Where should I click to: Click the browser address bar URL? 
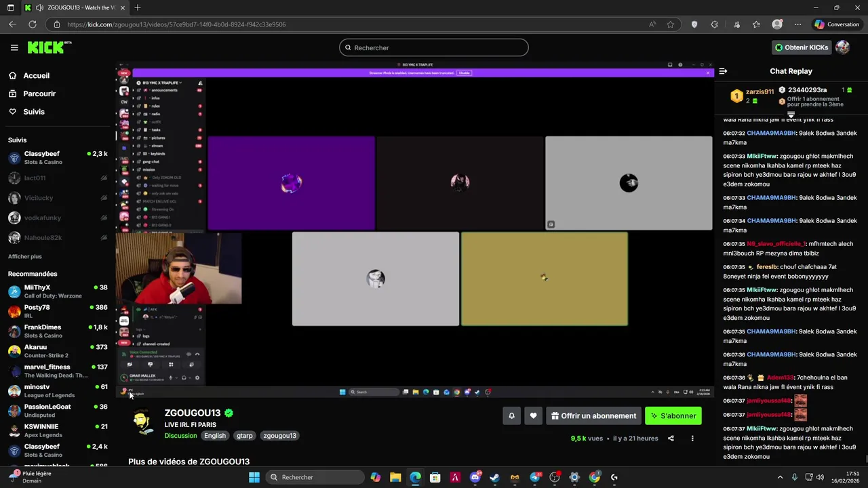pyautogui.click(x=176, y=24)
